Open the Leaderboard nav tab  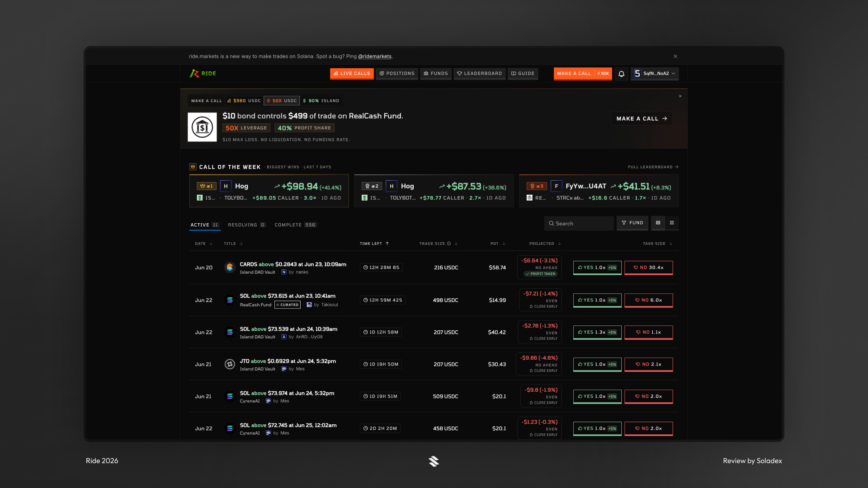point(480,74)
